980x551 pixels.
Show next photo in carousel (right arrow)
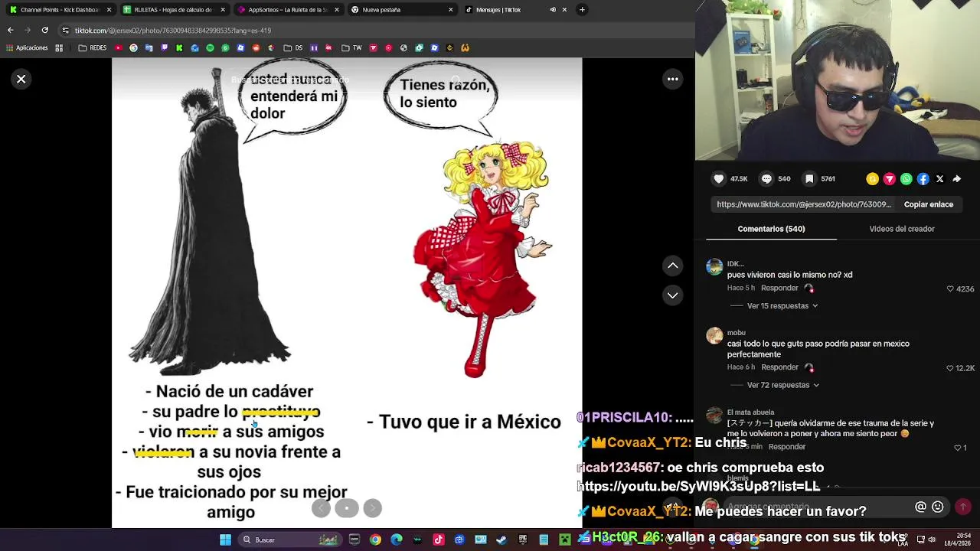tap(372, 508)
